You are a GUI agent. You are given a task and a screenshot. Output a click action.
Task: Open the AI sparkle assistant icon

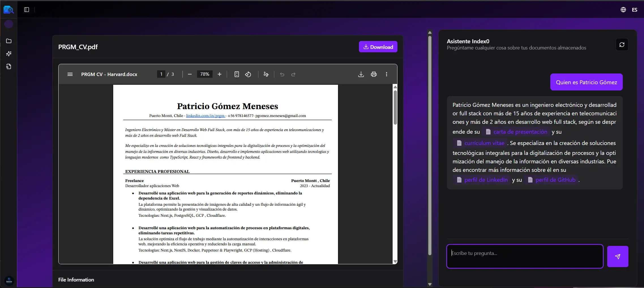point(9,54)
